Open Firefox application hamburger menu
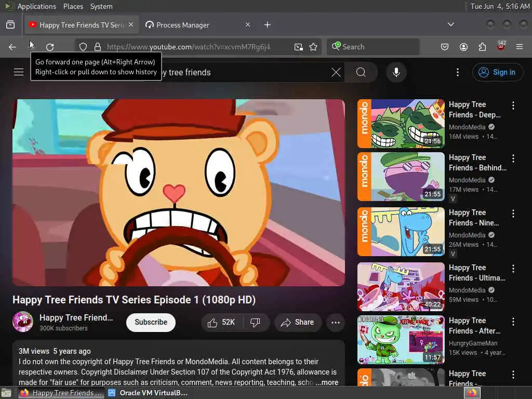 520,47
